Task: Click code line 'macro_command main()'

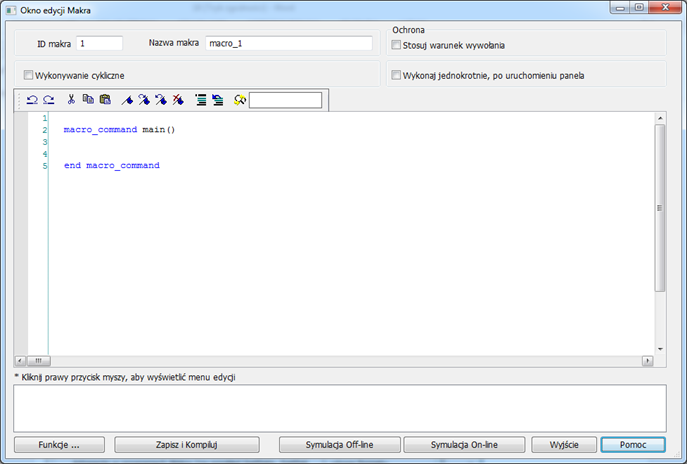Action: [119, 130]
